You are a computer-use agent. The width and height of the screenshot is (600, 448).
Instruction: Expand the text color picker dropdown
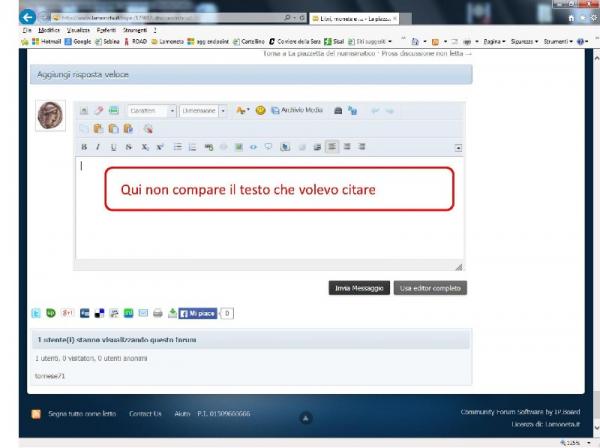243,110
